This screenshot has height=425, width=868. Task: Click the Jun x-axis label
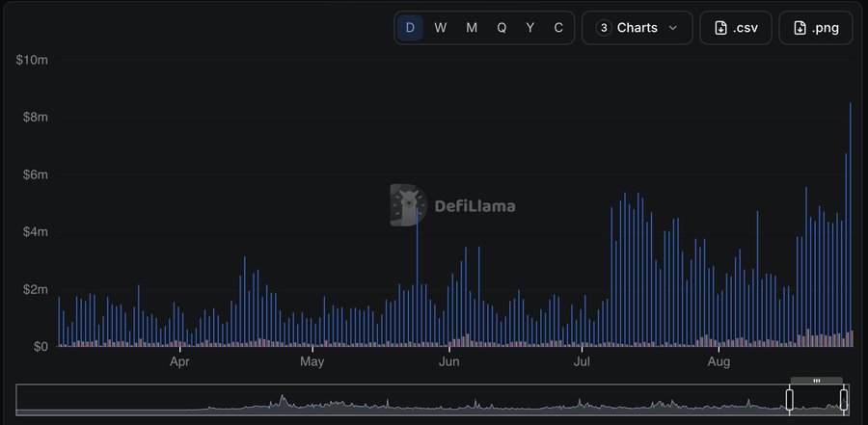coord(448,362)
